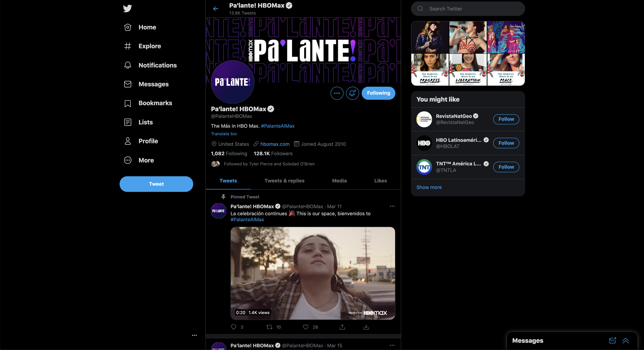Viewport: 644px width, 350px height.
Task: Click the Search Twitter field
Action: click(468, 9)
